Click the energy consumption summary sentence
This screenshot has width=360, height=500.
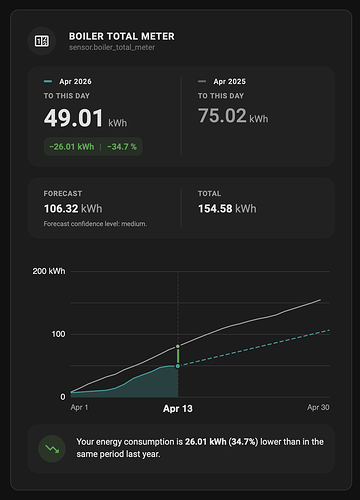pos(200,448)
